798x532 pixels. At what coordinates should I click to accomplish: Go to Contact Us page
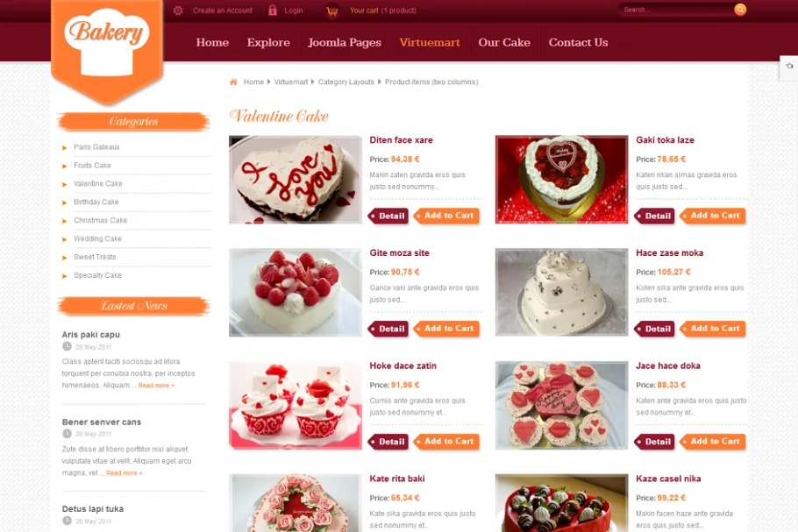[x=578, y=42]
